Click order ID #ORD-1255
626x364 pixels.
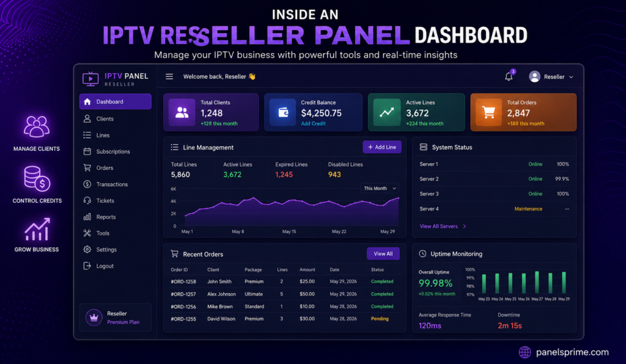[183, 319]
